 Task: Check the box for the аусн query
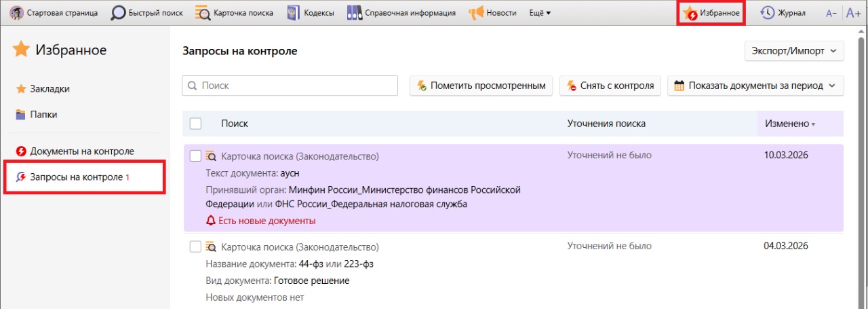point(195,156)
